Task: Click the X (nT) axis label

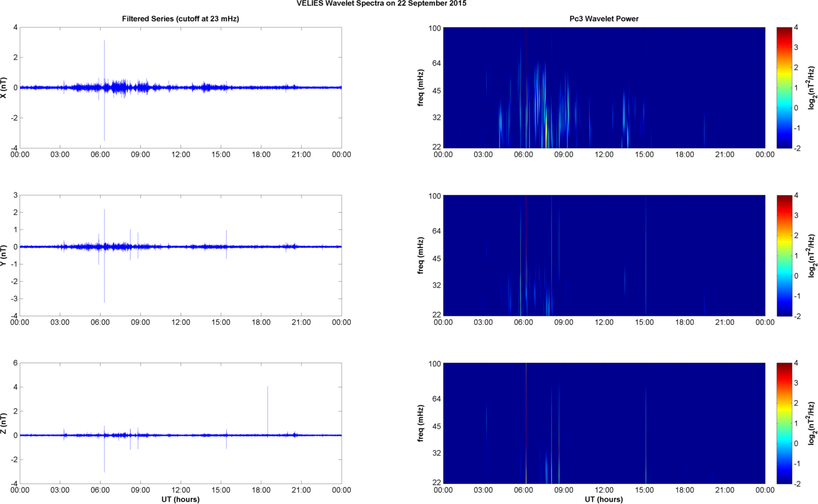Action: pyautogui.click(x=5, y=88)
